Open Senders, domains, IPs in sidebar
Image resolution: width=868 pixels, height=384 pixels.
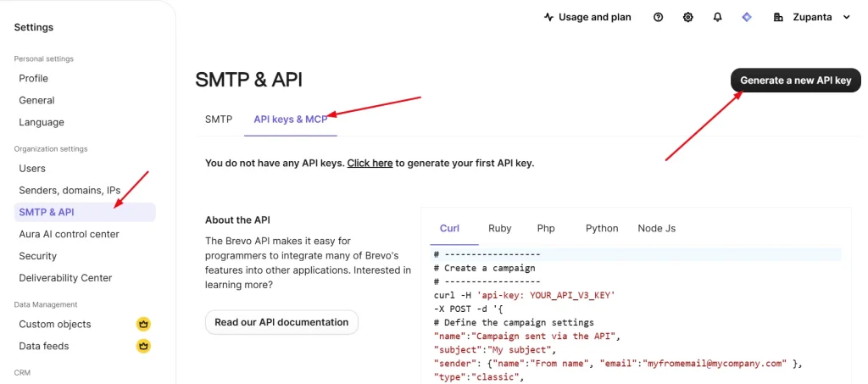click(70, 190)
